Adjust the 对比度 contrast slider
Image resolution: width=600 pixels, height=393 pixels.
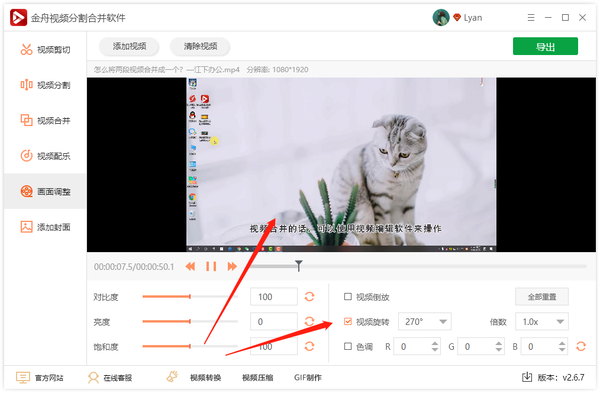pyautogui.click(x=190, y=297)
